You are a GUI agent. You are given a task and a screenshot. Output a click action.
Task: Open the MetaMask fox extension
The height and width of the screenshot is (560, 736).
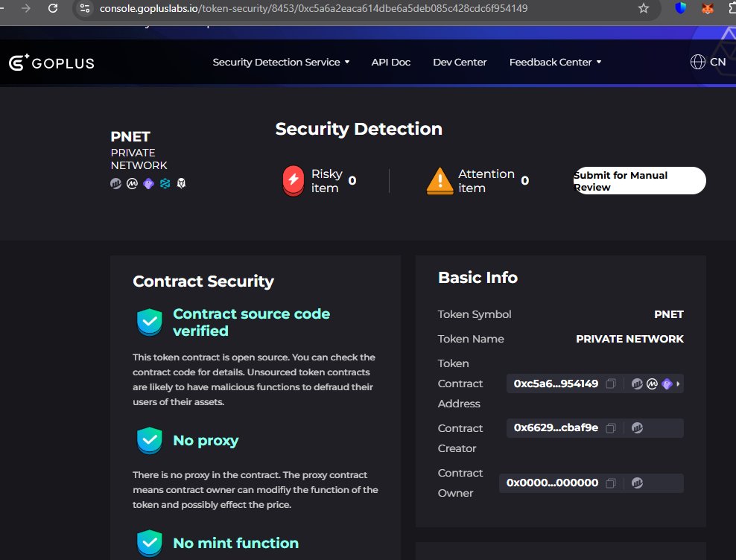[x=708, y=8]
